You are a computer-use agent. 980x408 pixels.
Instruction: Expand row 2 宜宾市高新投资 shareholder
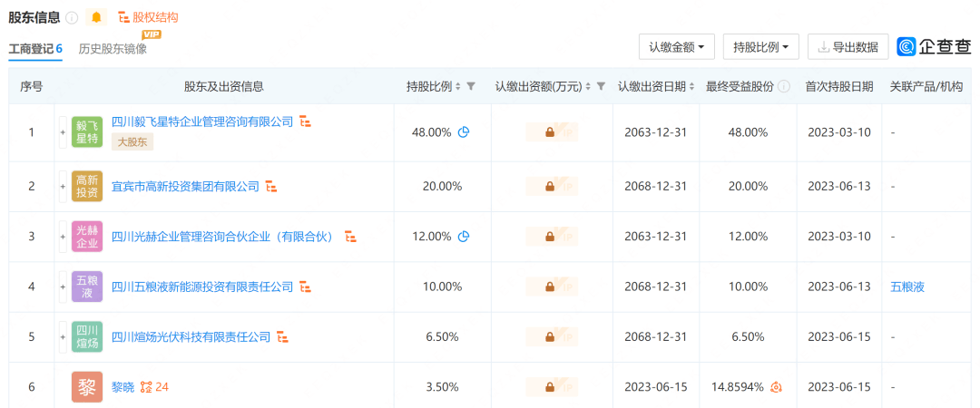point(63,186)
